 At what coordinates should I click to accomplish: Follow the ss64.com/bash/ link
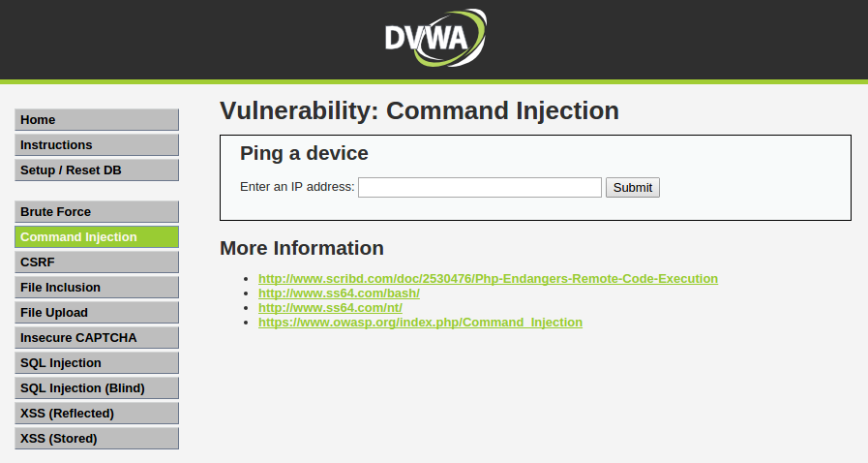point(339,293)
